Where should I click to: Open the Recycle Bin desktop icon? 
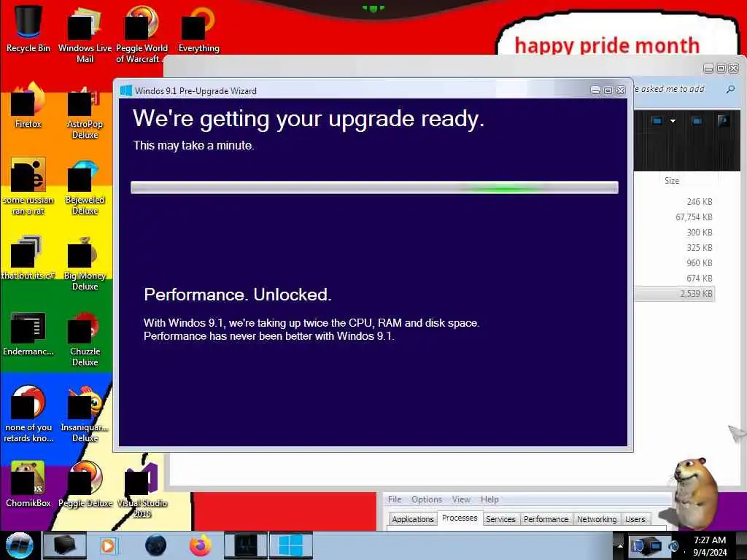(28, 28)
